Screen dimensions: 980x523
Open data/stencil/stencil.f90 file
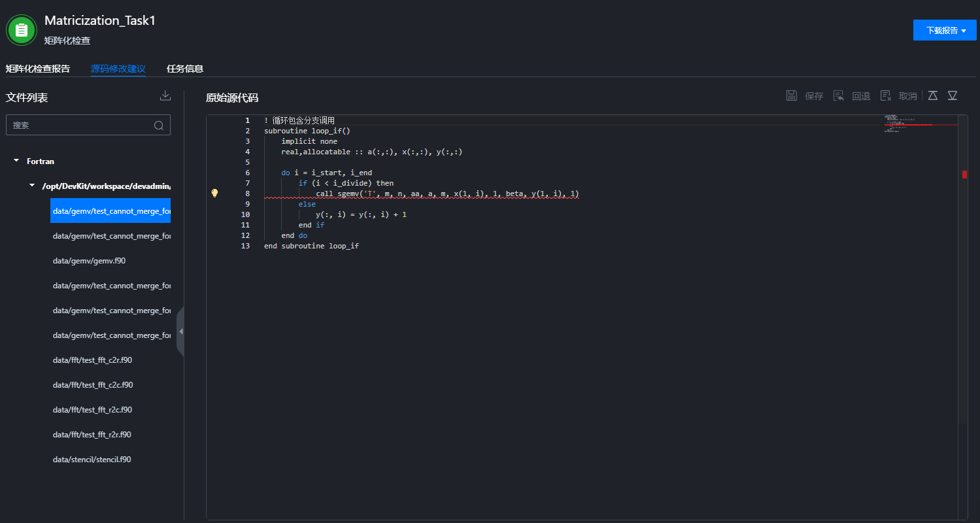pos(92,459)
